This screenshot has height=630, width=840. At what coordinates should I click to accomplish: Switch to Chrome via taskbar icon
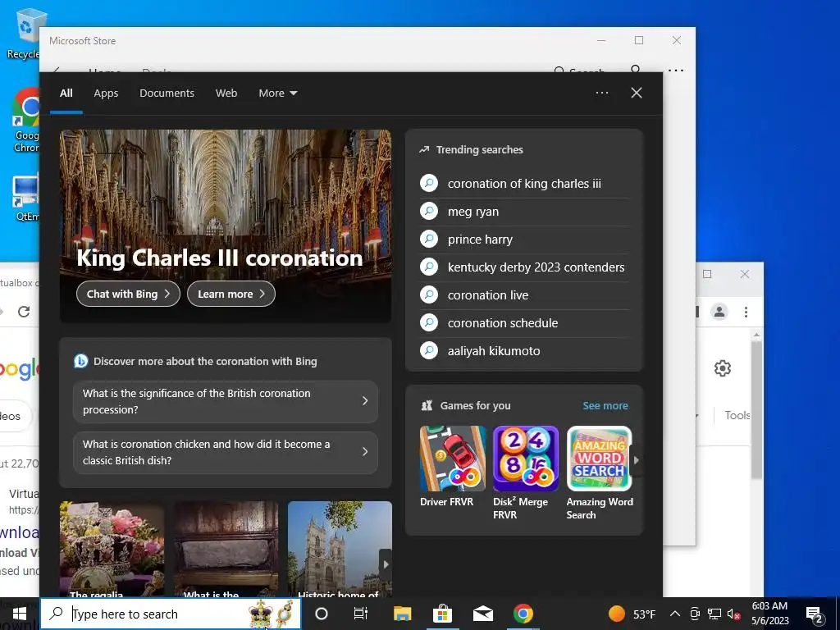pos(523,614)
